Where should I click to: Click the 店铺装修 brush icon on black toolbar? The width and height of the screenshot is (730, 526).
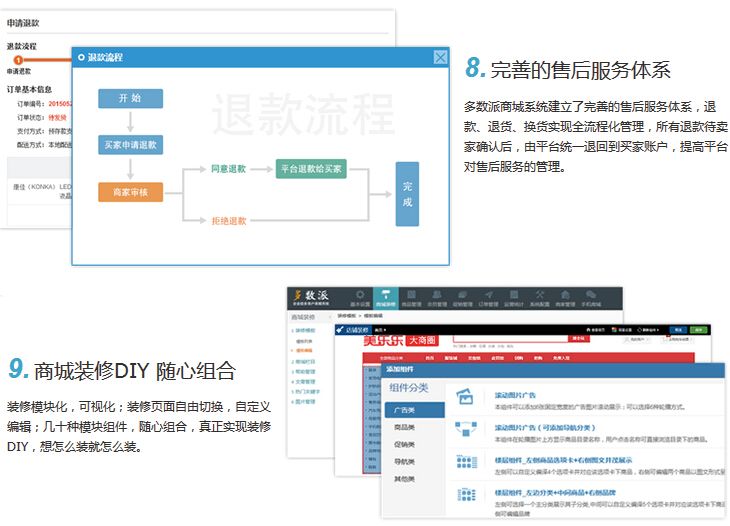click(340, 330)
